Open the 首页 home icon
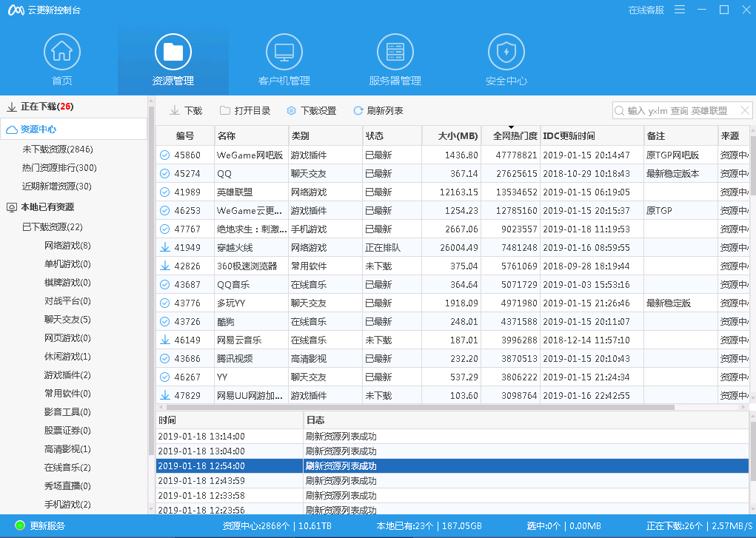Viewport: 756px width, 538px height. (61, 52)
